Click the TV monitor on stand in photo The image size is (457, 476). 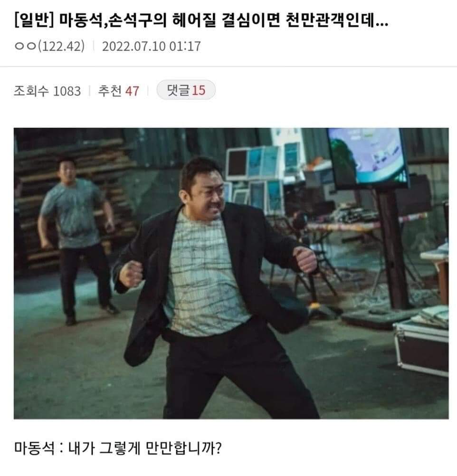369,158
